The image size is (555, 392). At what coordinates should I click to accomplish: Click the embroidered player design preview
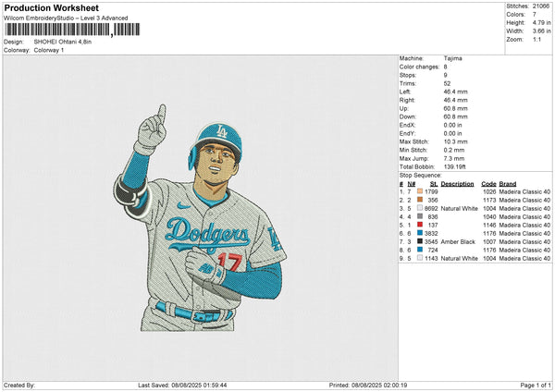tap(200, 218)
